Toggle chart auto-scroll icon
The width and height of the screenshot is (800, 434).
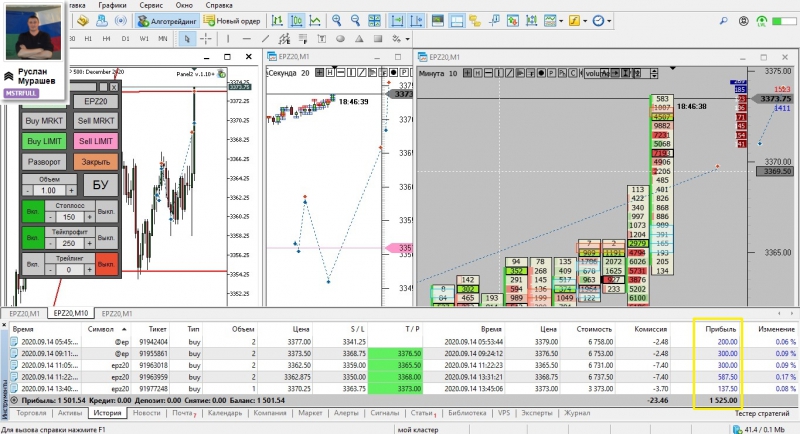397,21
